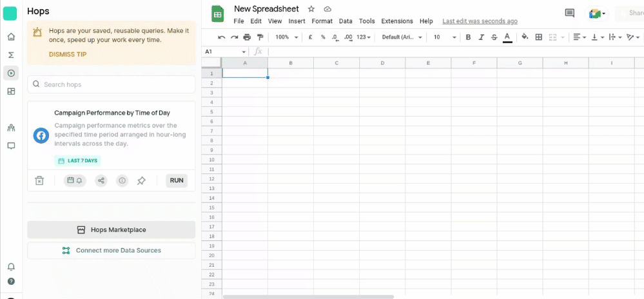Screen dimensions: 644x299
Task: Open the Default (Arial) font dropdown
Action: pos(402,37)
